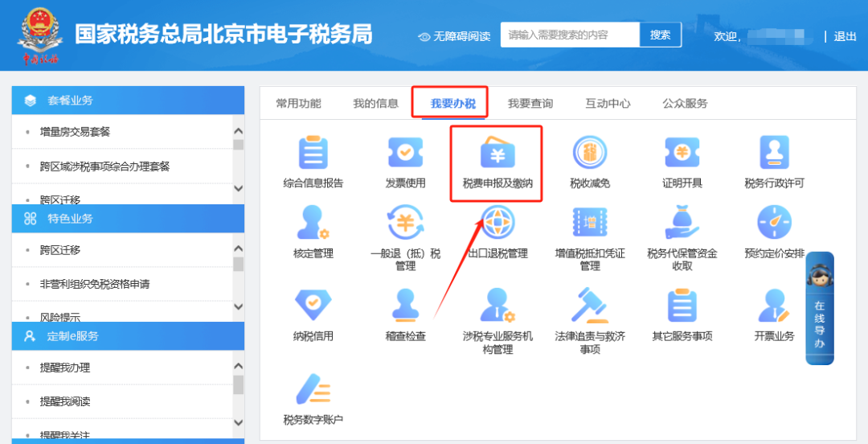The width and height of the screenshot is (868, 444).
Task: Open 法律追责与救济事项 icon
Action: [x=590, y=305]
